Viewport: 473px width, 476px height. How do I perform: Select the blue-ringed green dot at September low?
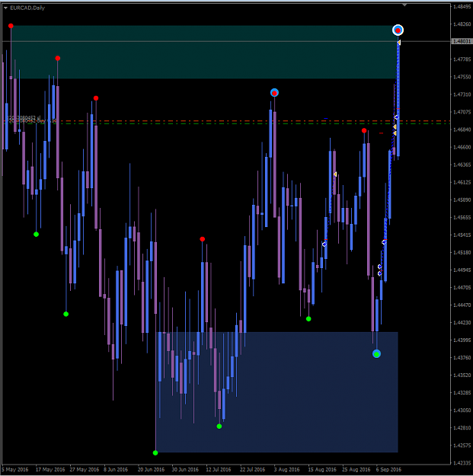coord(377,354)
